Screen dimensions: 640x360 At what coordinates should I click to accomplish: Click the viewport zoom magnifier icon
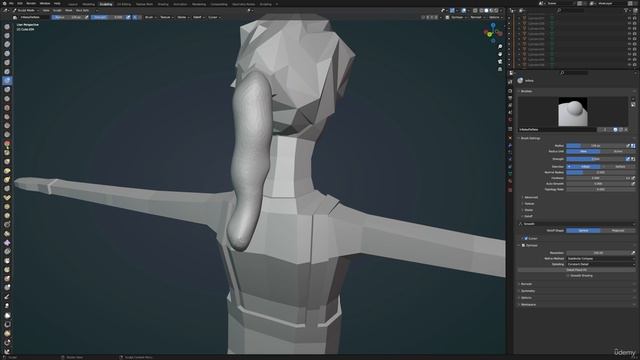(x=500, y=47)
